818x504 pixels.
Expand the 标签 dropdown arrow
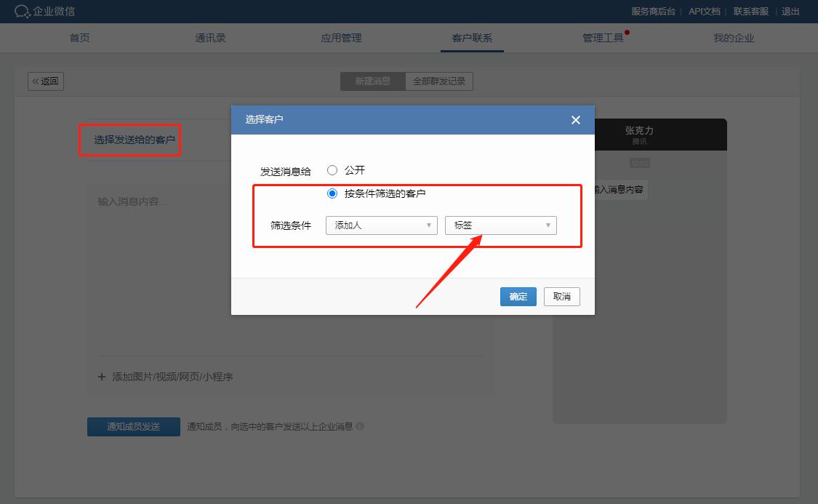point(547,225)
